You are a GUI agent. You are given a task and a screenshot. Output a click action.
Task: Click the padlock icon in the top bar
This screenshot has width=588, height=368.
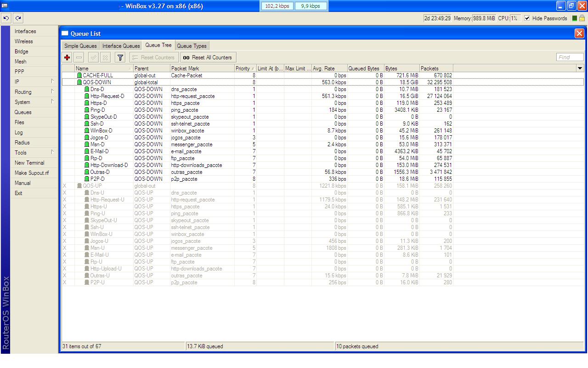(582, 18)
